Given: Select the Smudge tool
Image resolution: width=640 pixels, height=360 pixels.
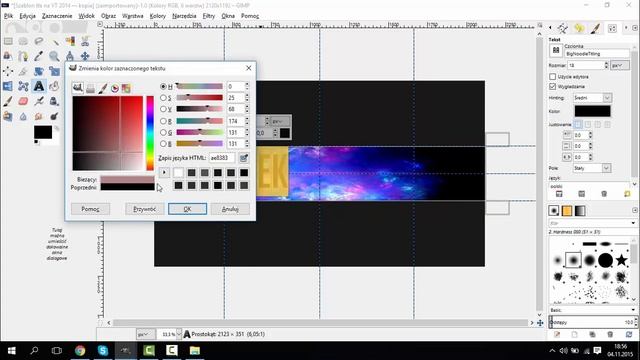Looking at the screenshot, I should coord(39,116).
